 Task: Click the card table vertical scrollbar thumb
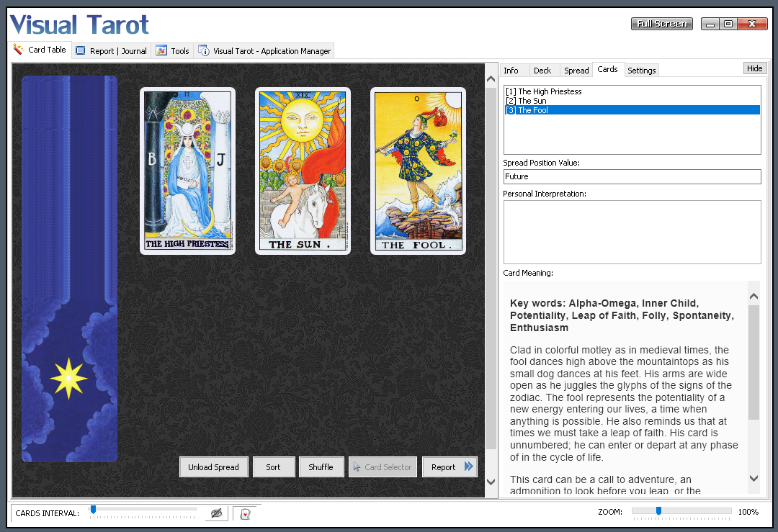[x=491, y=269]
